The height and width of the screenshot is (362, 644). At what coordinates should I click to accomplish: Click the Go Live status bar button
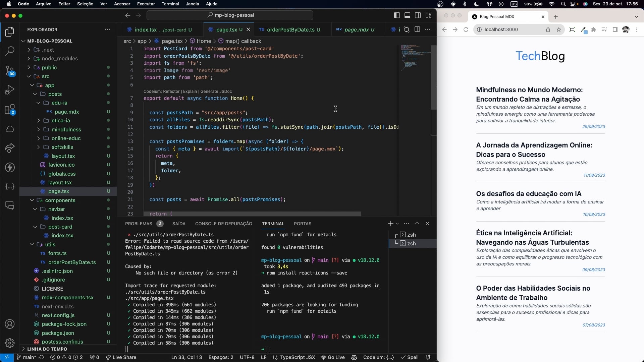(333, 357)
